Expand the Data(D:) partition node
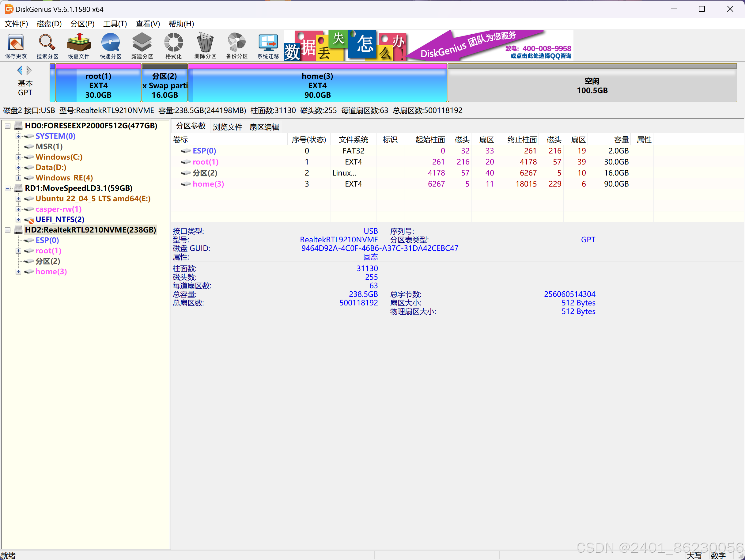Screen dimensions: 745x560 point(18,168)
